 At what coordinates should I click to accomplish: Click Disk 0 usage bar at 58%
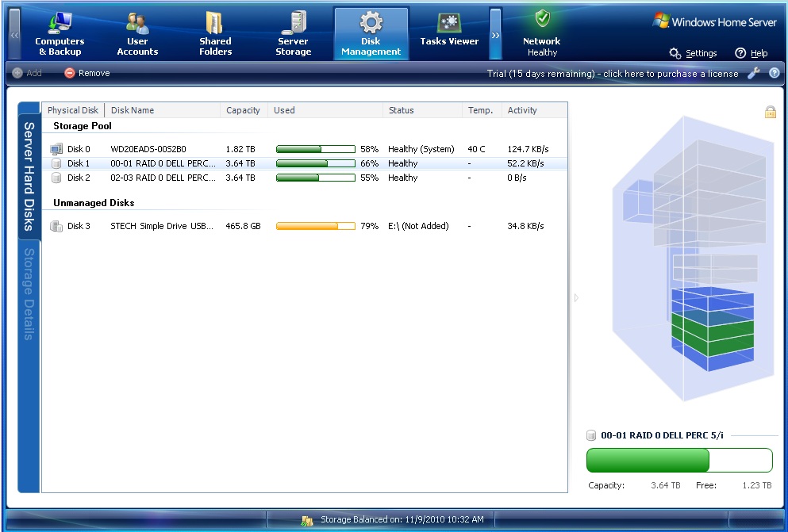coord(316,149)
